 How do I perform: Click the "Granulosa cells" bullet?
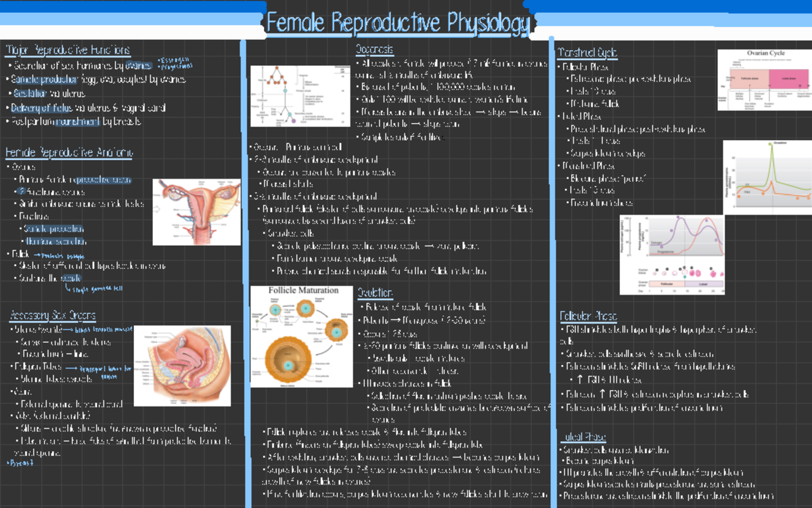(x=286, y=234)
